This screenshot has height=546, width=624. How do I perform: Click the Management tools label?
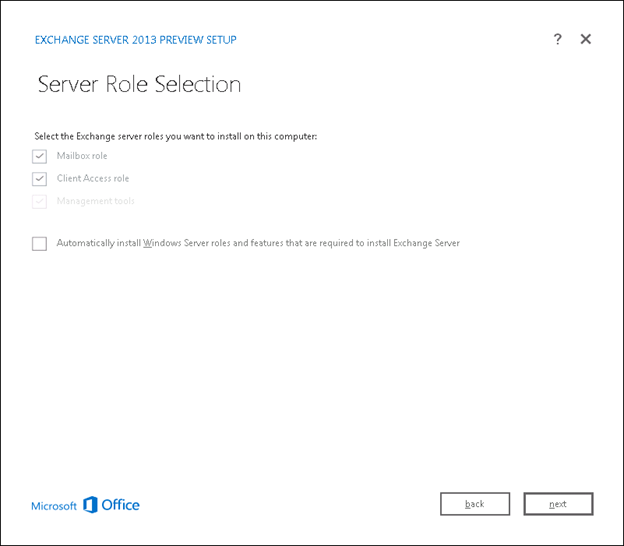tap(95, 201)
